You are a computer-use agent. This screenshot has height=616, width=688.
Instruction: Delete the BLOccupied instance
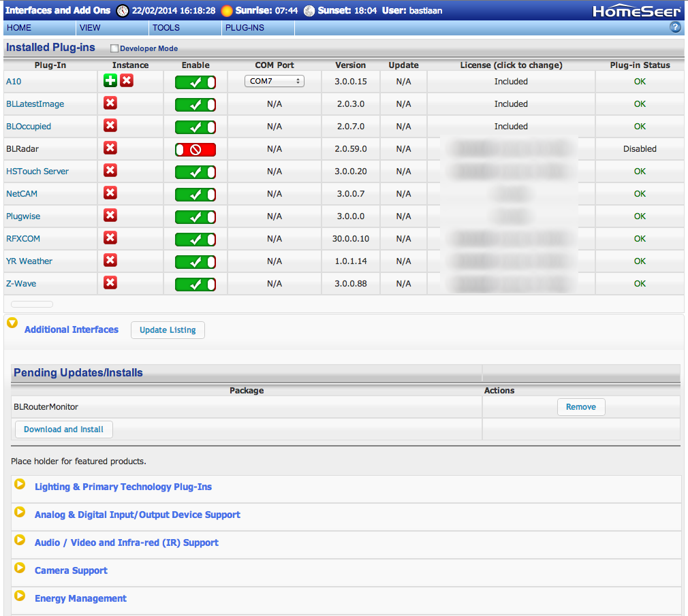[110, 125]
